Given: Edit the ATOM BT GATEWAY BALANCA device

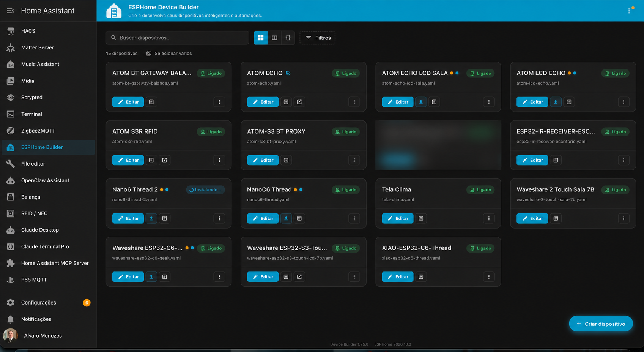Looking at the screenshot, I should 128,102.
